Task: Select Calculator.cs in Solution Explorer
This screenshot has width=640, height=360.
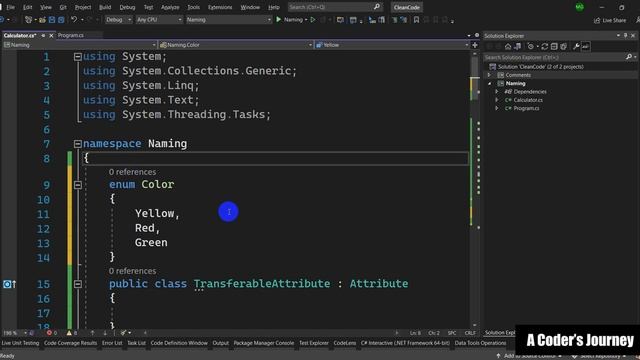Action: (528, 100)
